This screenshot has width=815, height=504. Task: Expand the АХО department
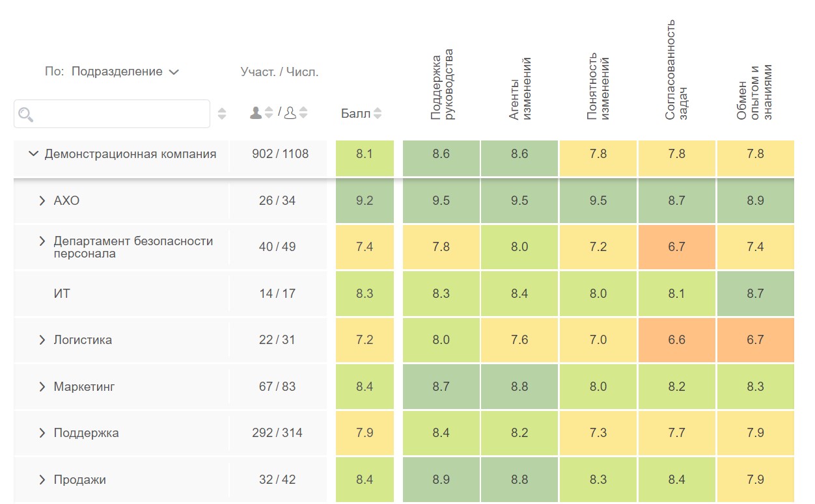[x=43, y=201]
